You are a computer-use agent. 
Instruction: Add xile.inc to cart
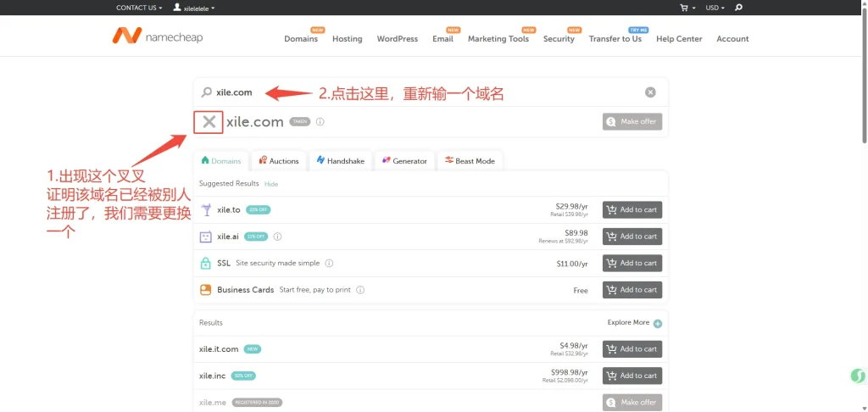(x=632, y=376)
